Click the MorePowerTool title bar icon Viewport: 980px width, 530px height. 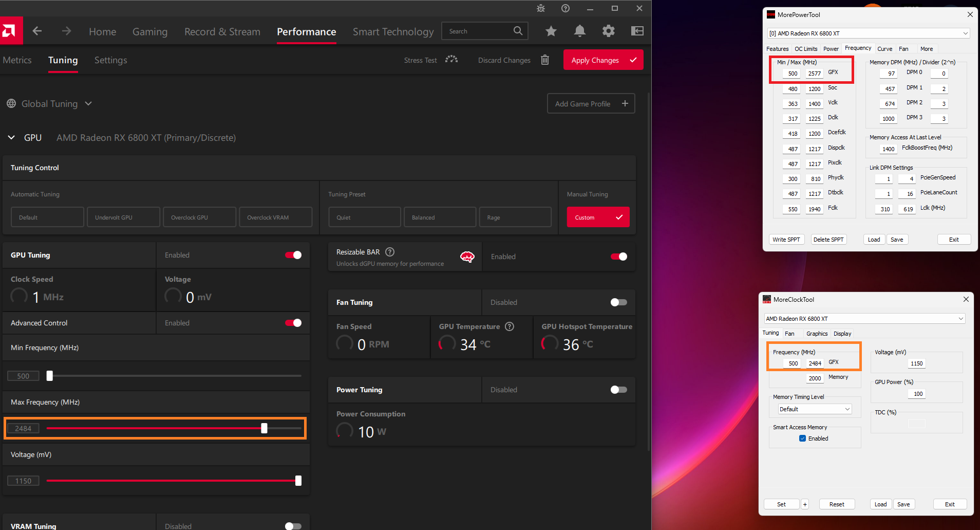(x=771, y=14)
